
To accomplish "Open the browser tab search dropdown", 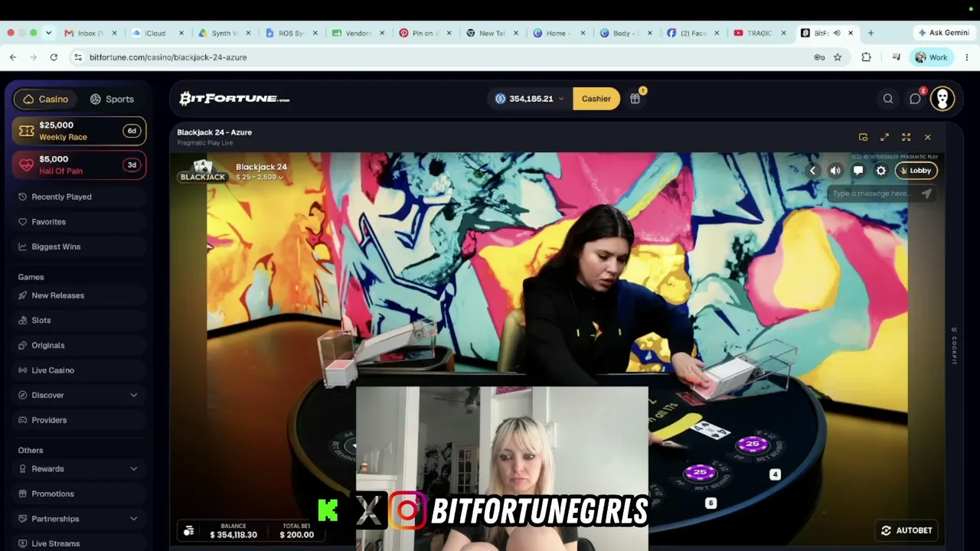I will [48, 33].
